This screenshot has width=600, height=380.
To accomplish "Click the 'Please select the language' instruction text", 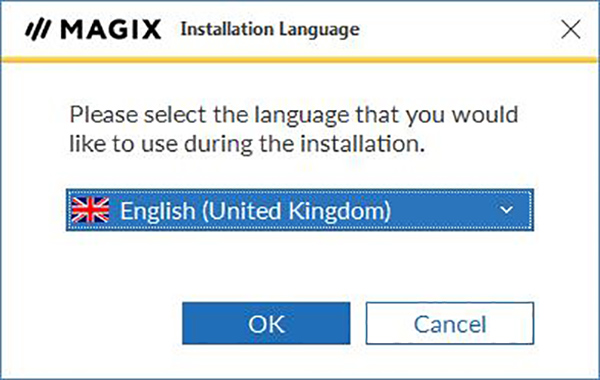I will pyautogui.click(x=293, y=115).
